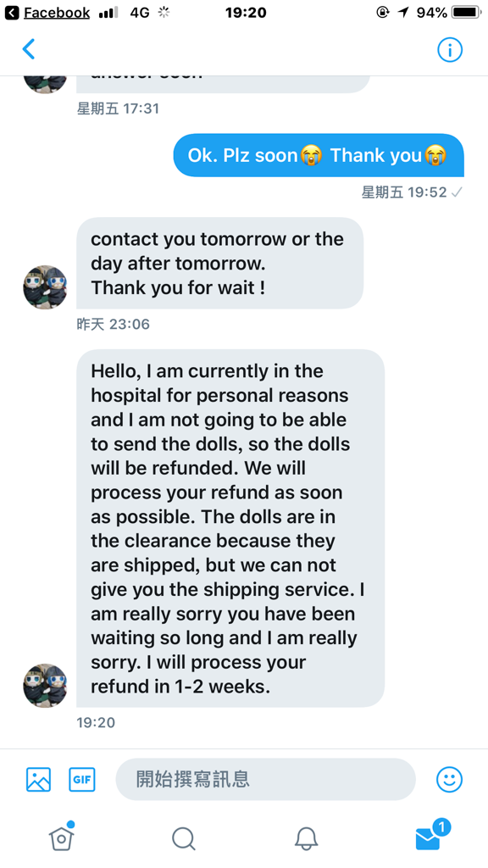Tap the photo attachment icon
This screenshot has height=868, width=488.
click(39, 780)
